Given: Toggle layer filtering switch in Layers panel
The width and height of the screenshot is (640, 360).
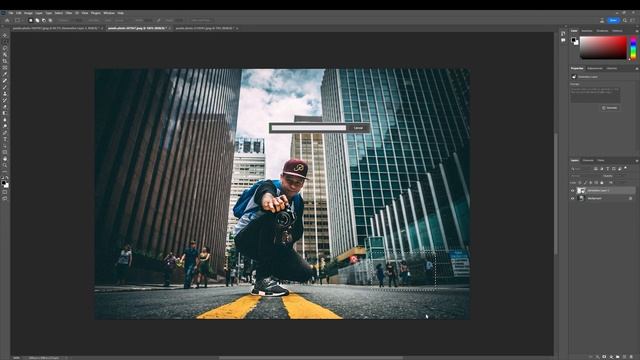Looking at the screenshot, I should 626,168.
